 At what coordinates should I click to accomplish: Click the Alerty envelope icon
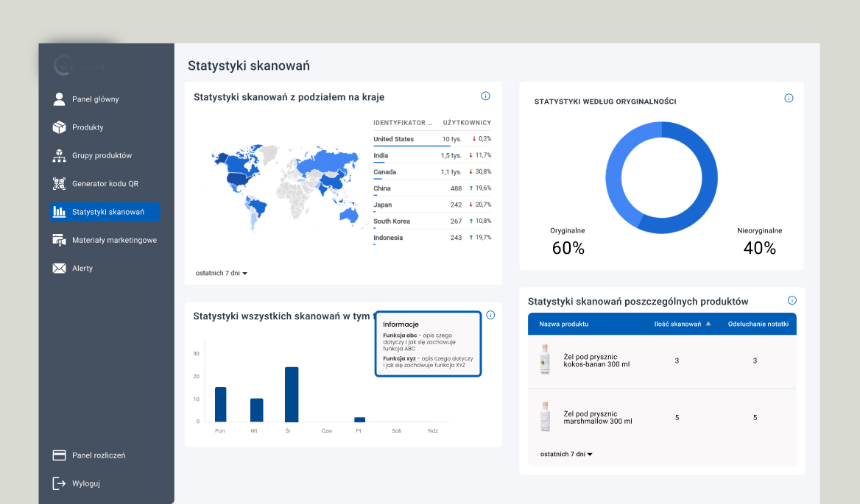pyautogui.click(x=59, y=269)
